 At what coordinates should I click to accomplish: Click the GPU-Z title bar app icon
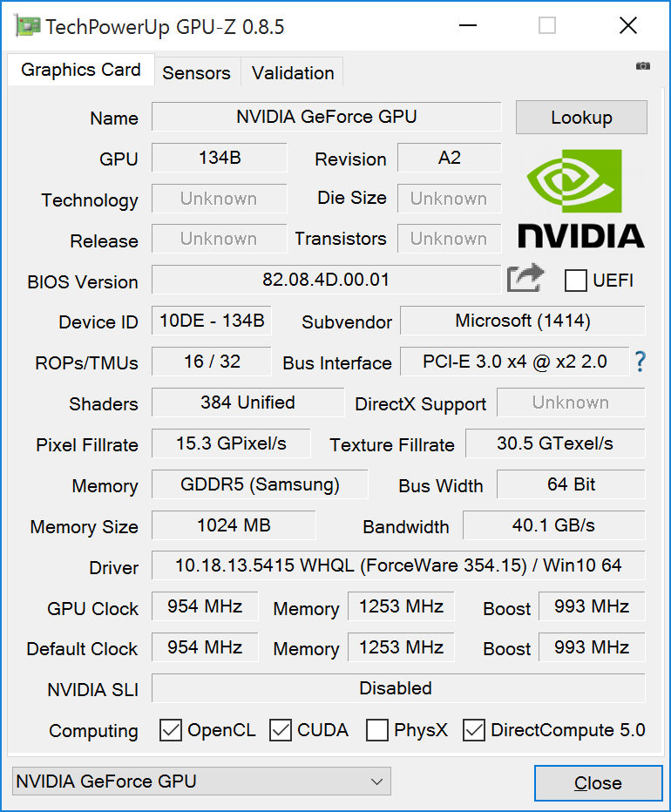click(x=26, y=26)
